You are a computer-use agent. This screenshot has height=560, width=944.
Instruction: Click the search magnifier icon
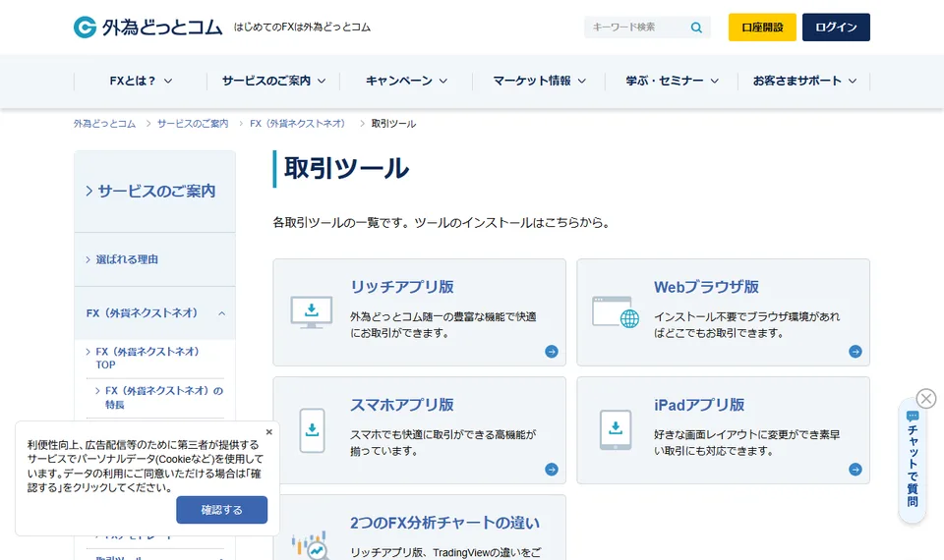click(696, 28)
